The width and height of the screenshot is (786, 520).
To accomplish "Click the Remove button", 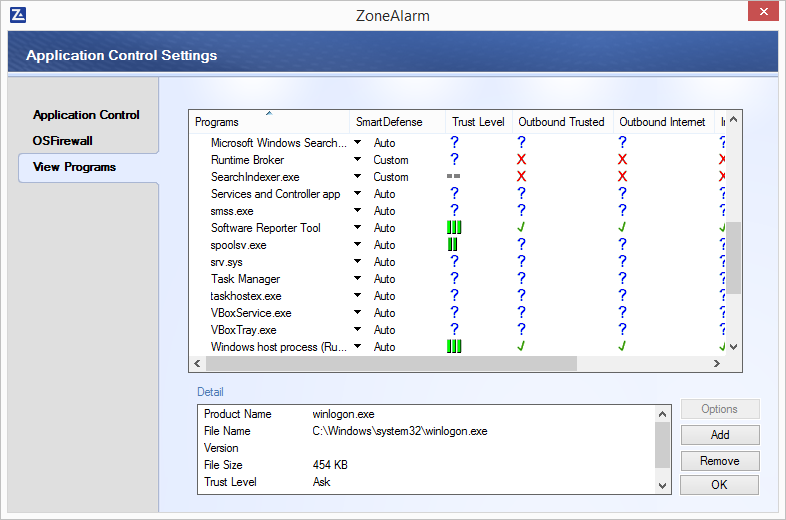I will click(720, 461).
